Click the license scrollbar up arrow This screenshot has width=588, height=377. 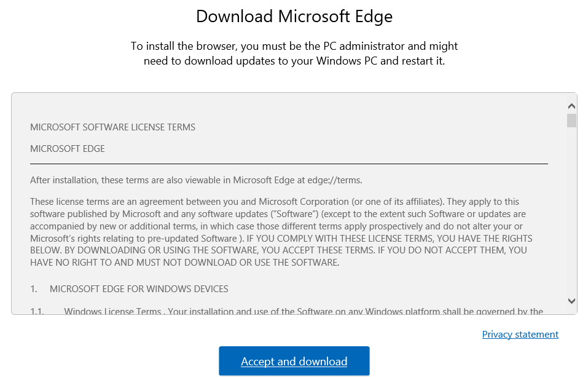point(571,105)
